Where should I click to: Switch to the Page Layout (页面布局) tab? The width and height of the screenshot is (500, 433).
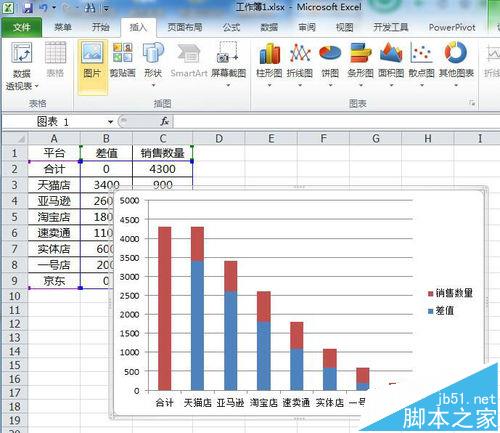(185, 27)
